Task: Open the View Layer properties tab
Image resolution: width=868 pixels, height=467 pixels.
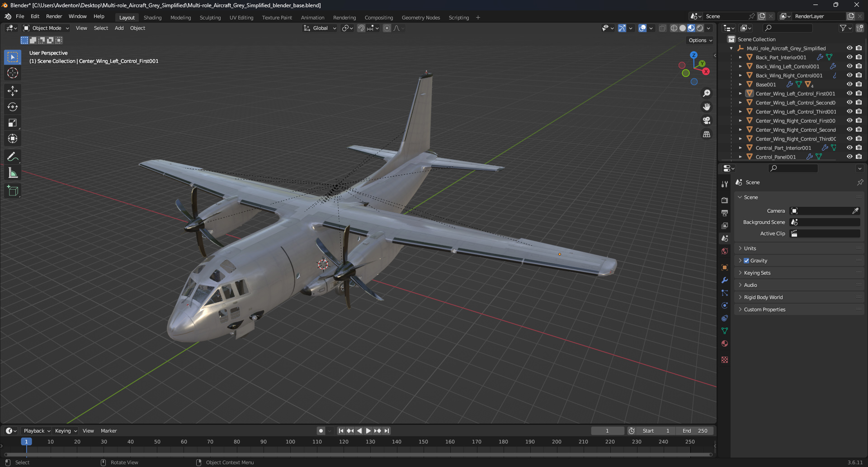Action: click(x=725, y=225)
